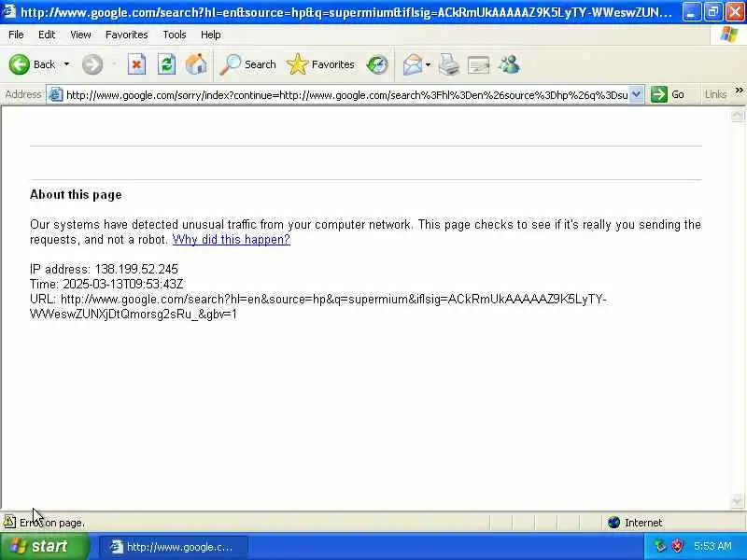The image size is (747, 560).
Task: Expand the Mail button dropdown arrow
Action: 428,64
